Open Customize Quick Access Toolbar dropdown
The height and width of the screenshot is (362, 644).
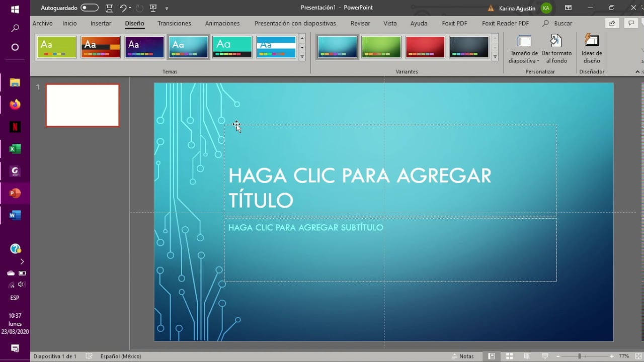pyautogui.click(x=167, y=9)
